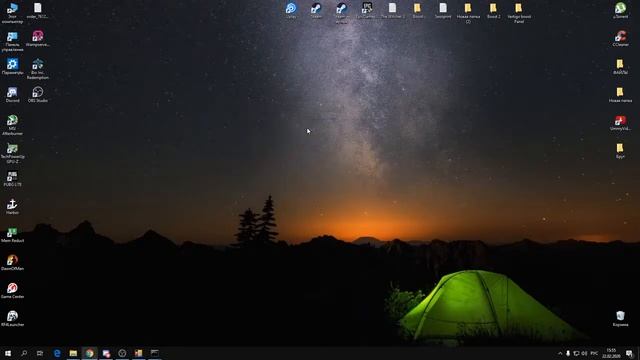Select the Boost 2 folder
This screenshot has width=640, height=360.
[493, 11]
